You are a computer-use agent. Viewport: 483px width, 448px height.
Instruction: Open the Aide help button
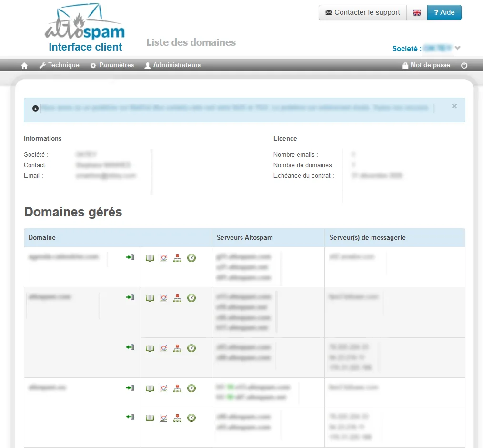(x=444, y=13)
